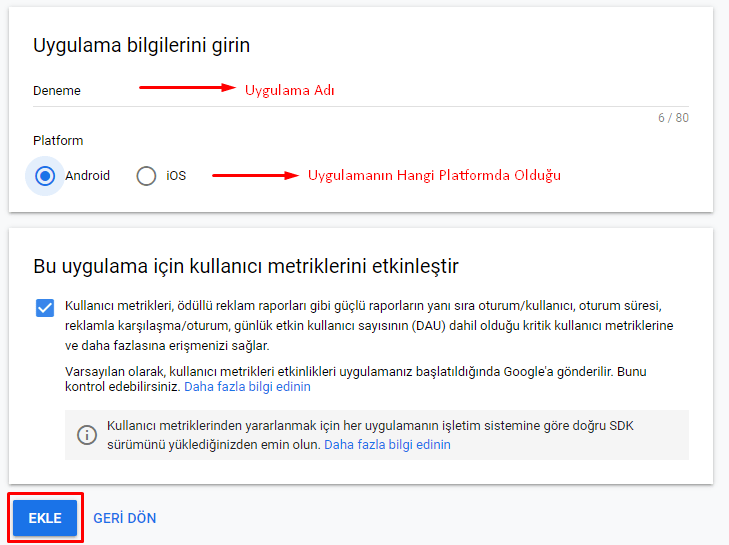Click the iOS text label
Viewport: 729px width, 545px height.
point(176,176)
